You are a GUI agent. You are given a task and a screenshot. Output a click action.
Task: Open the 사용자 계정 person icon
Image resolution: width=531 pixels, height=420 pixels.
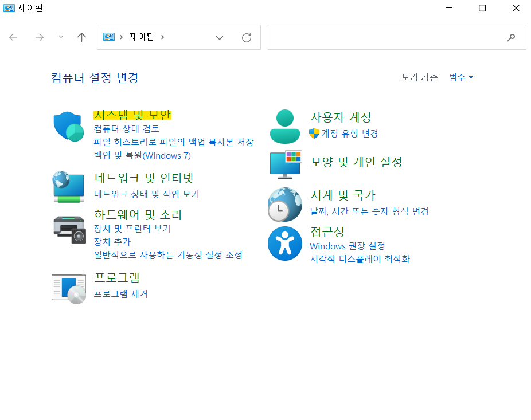[x=285, y=126]
